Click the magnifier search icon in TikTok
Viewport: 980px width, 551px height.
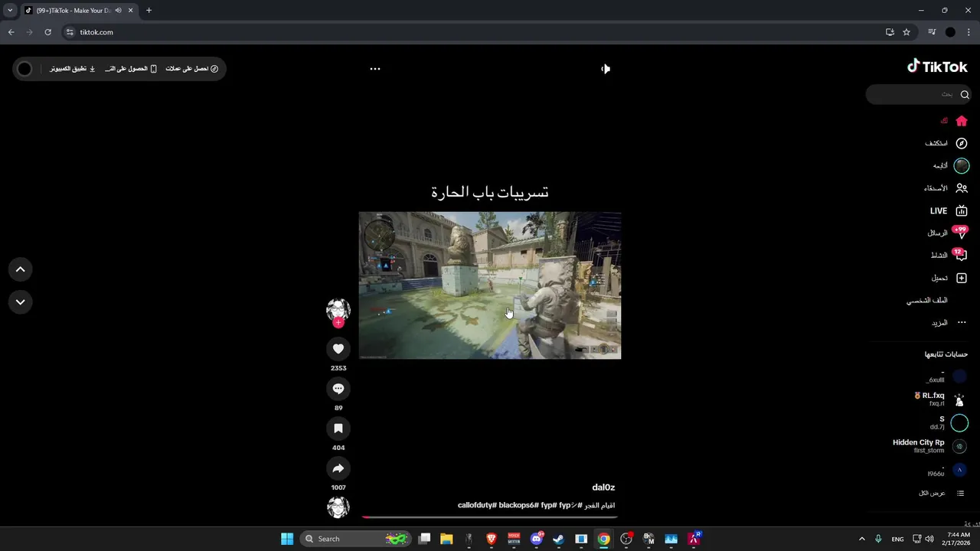pos(965,94)
